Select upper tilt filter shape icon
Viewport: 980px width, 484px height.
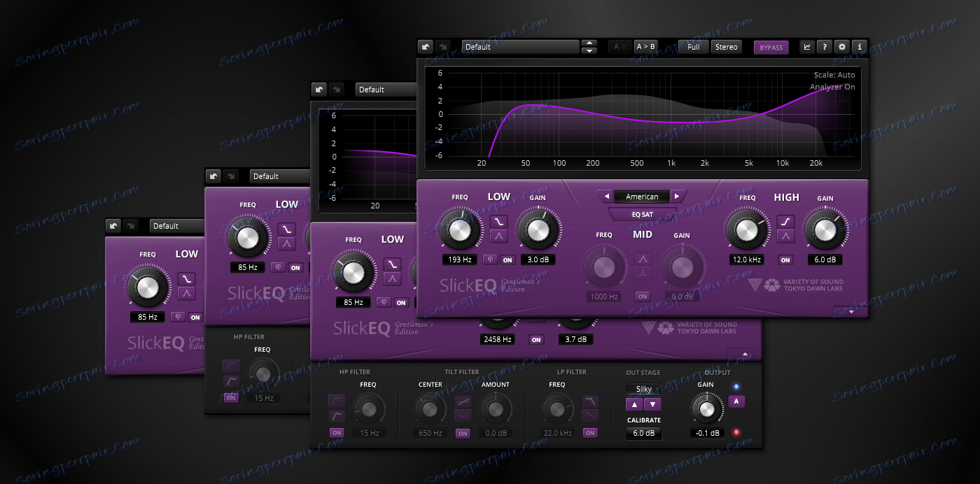(x=463, y=401)
